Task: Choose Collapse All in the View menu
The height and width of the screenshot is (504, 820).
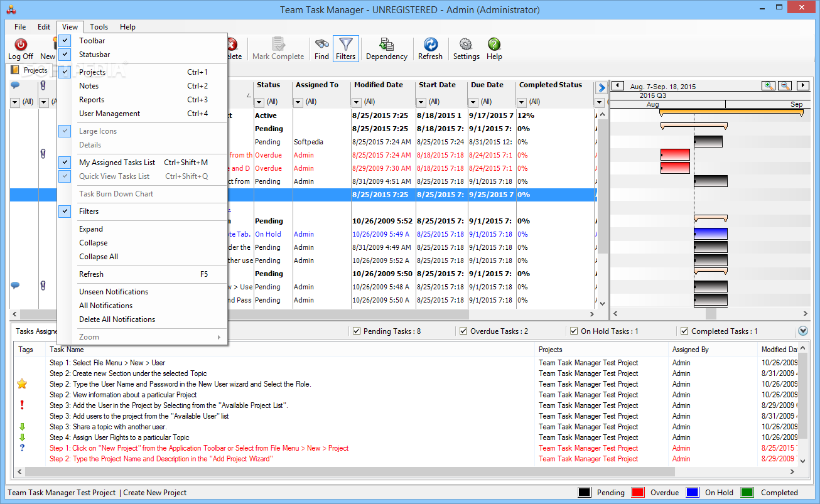Action: tap(142, 257)
